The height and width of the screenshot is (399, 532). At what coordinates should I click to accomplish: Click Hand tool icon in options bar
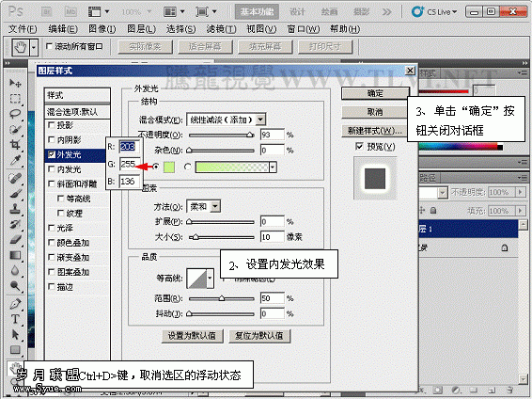(x=21, y=47)
